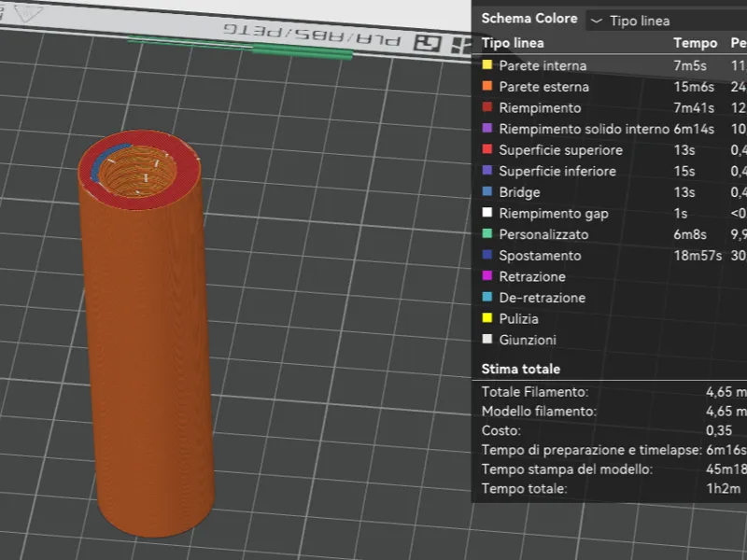The width and height of the screenshot is (747, 560).
Task: Click the 'Modello filamento:' row
Action: [614, 411]
